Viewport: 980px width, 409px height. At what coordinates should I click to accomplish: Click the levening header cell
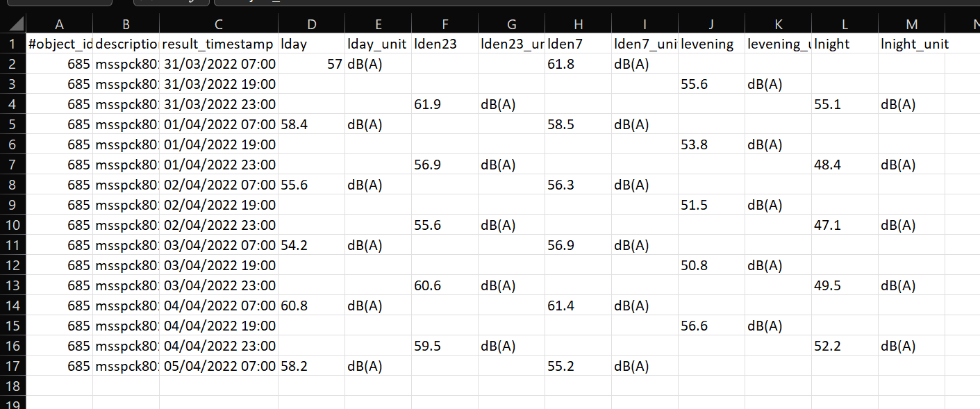click(711, 44)
